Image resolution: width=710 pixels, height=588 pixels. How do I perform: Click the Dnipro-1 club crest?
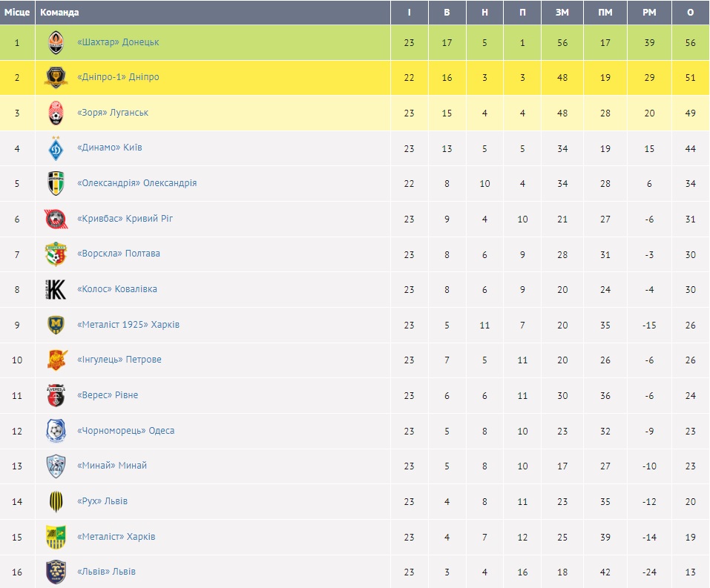pos(56,77)
